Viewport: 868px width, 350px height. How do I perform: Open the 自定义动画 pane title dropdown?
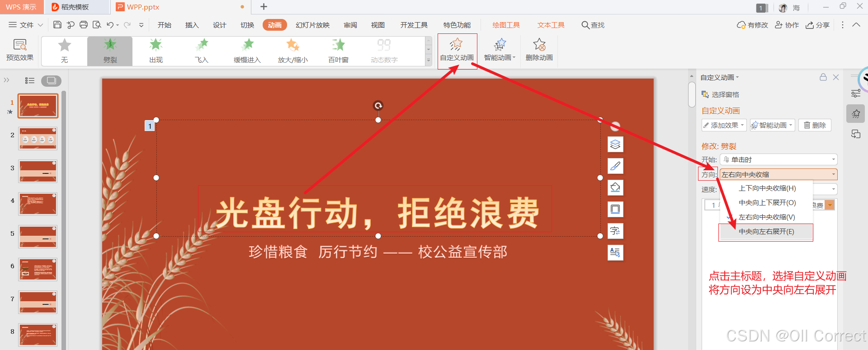pyautogui.click(x=720, y=77)
